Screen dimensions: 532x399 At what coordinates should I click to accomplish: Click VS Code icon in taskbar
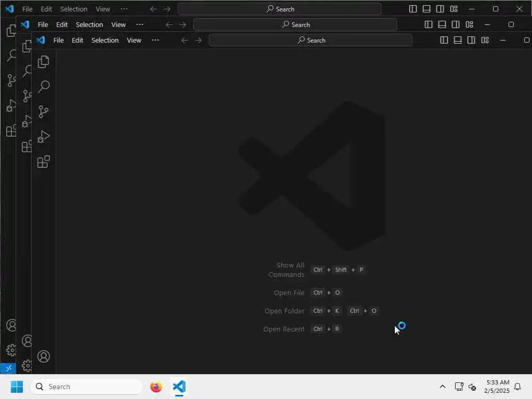coord(179,387)
